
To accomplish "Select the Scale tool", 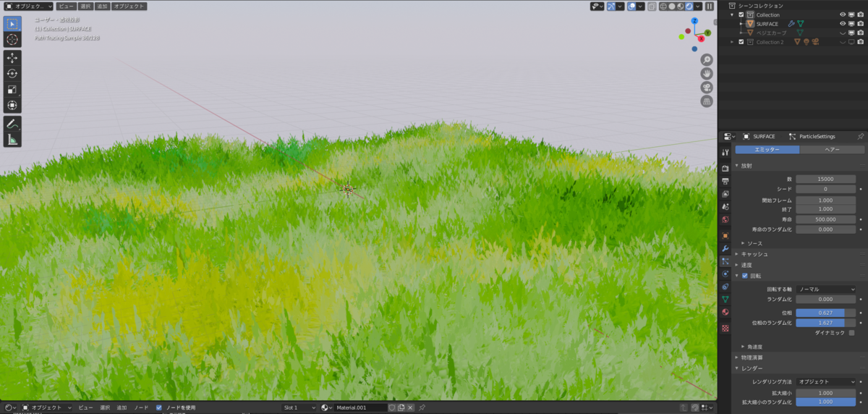I will click(x=12, y=89).
